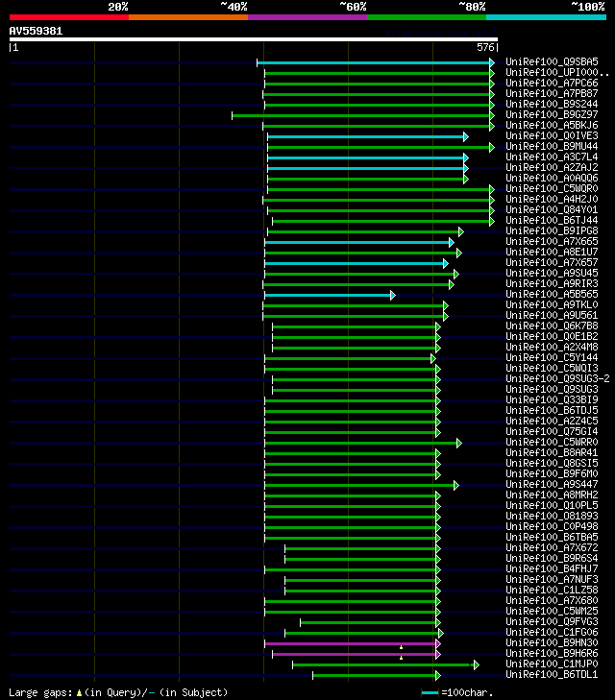Open the UniRef100_A7PC66 hit label
This screenshot has width=615, height=700.
coord(552,83)
